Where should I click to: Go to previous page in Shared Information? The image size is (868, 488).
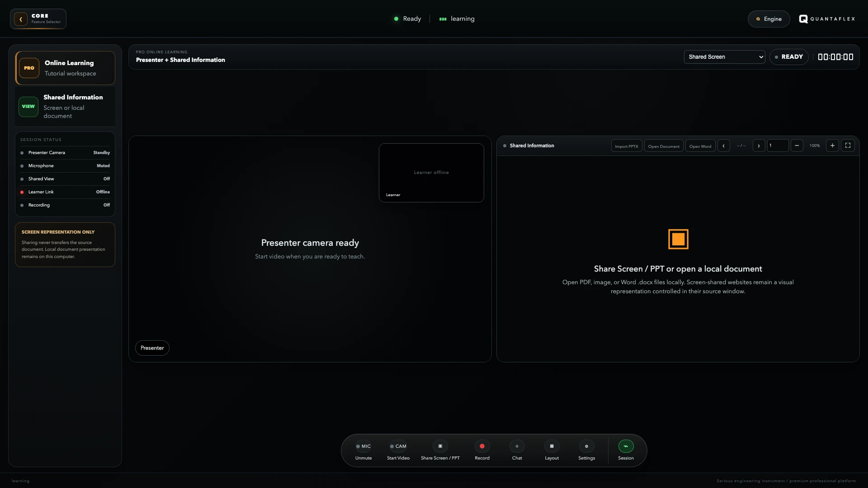coord(724,145)
